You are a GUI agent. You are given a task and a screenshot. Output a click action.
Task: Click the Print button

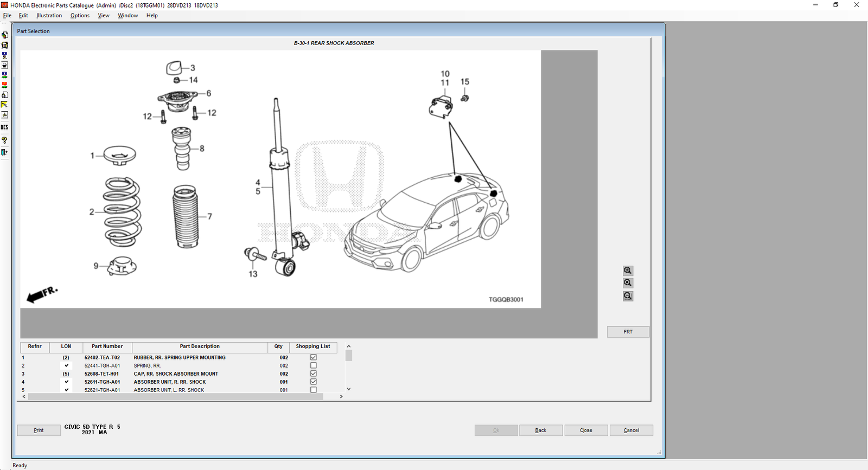click(x=39, y=430)
